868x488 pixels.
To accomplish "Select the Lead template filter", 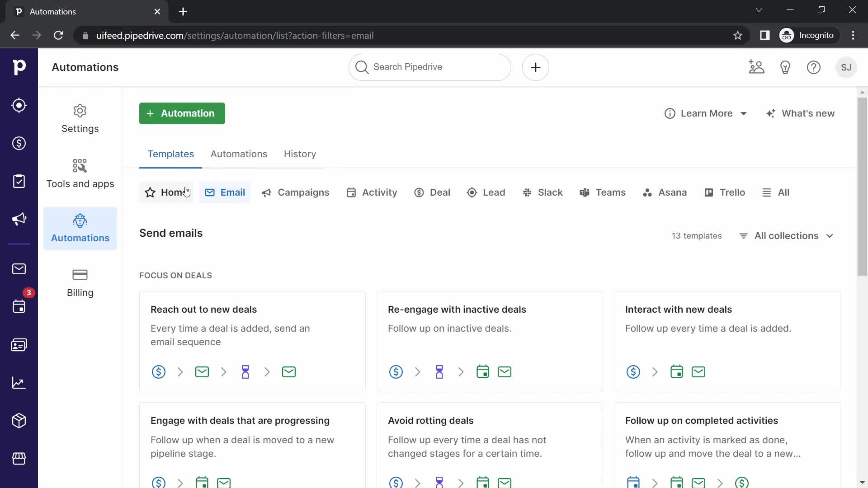I will [486, 192].
